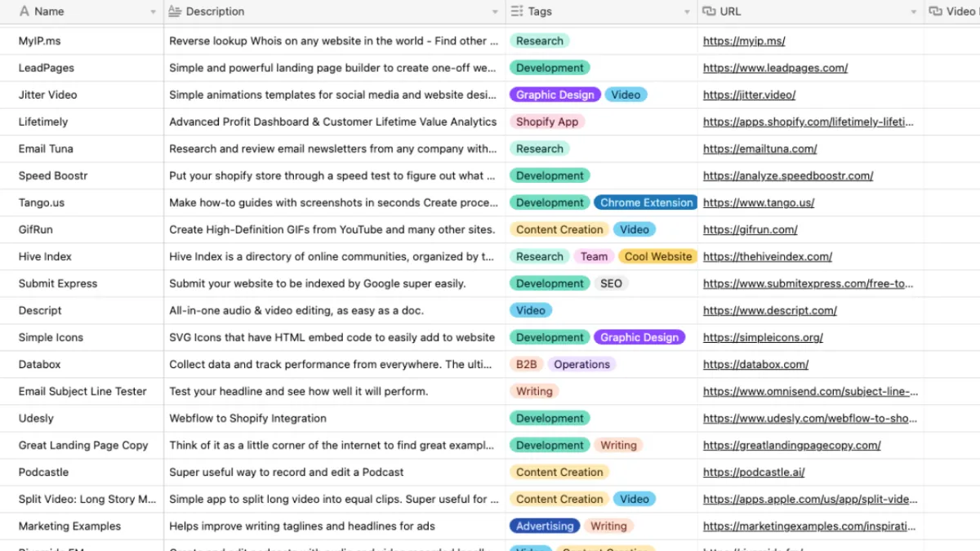
Task: Click the Content Creation tag for Podcastle
Action: 559,472
